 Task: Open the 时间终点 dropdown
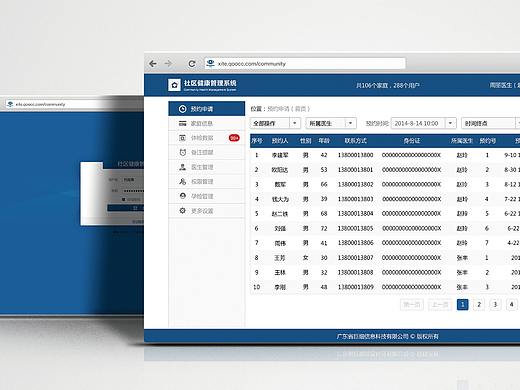pos(491,123)
